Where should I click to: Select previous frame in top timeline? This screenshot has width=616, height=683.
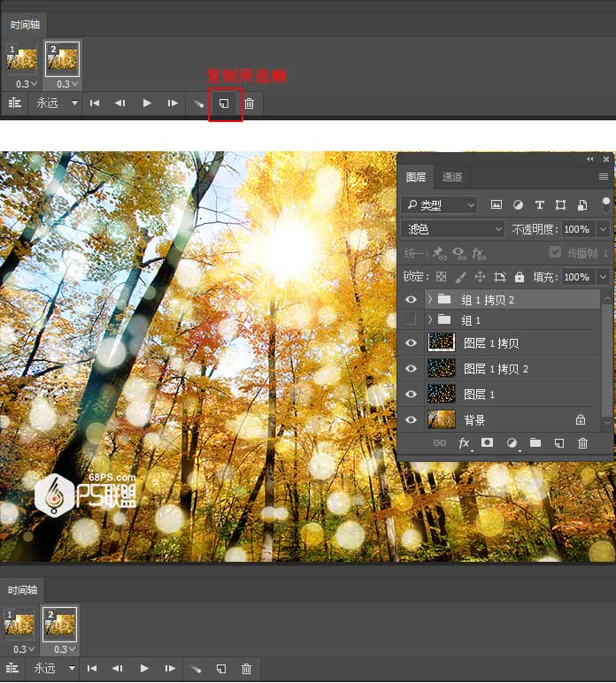click(119, 104)
